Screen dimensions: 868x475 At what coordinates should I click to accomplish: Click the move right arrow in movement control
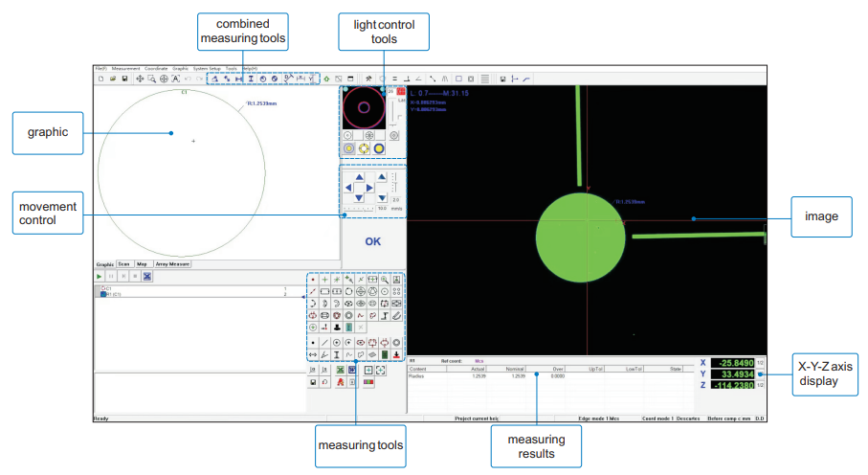click(369, 188)
